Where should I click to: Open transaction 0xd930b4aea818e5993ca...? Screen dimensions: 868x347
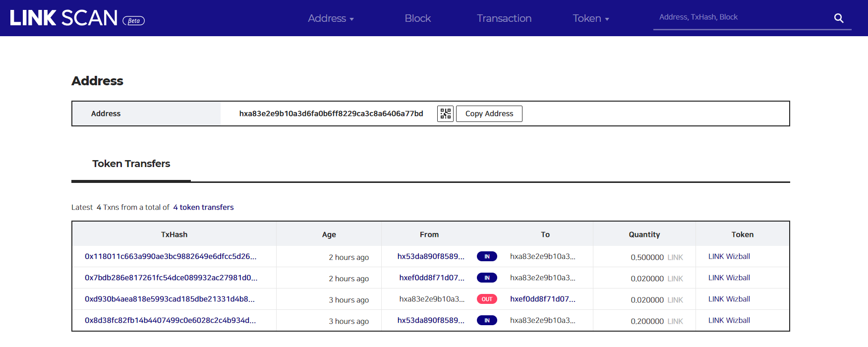170,299
